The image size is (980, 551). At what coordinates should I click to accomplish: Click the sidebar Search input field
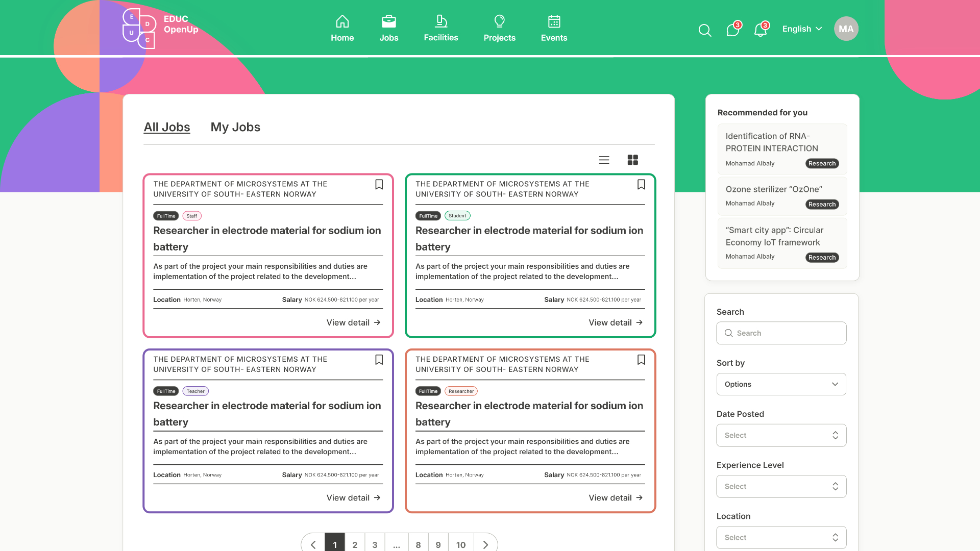(781, 333)
